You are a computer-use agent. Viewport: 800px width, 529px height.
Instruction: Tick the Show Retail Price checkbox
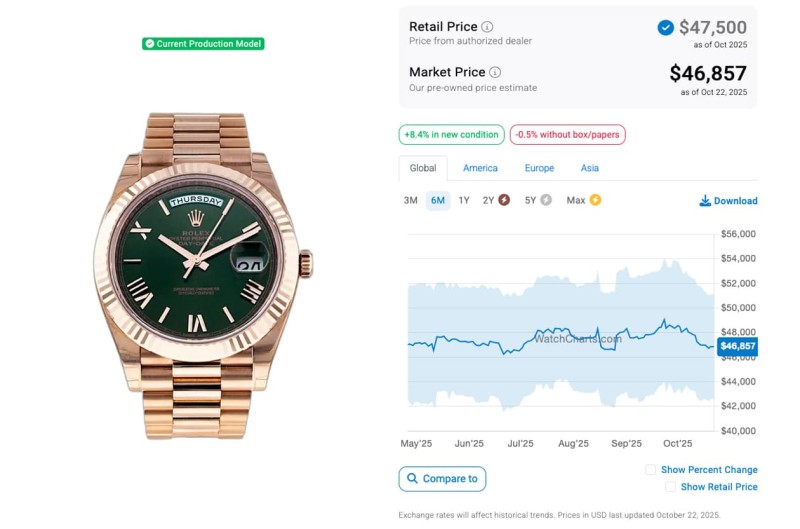671,487
